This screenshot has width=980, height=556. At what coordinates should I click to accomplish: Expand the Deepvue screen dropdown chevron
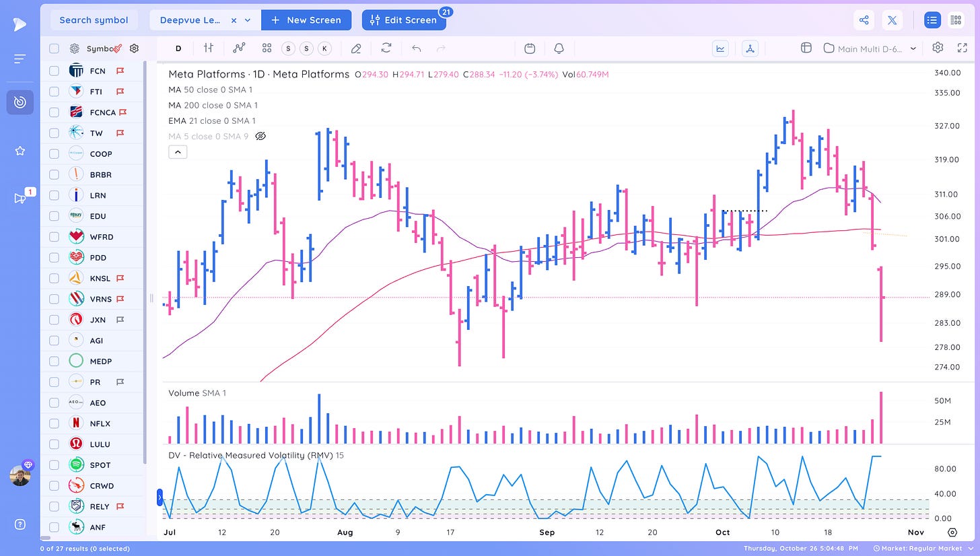[x=248, y=20]
